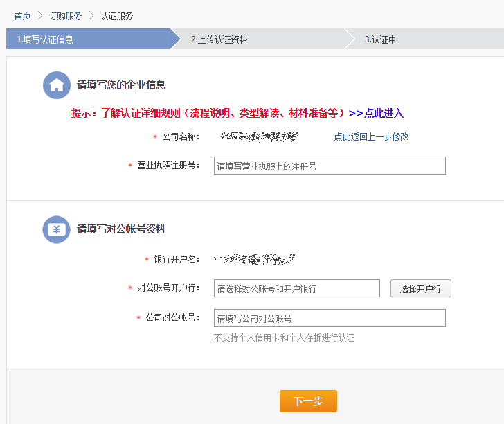Jump to step 3.认证中
Screen dimensions: 504x424
tap(380, 39)
